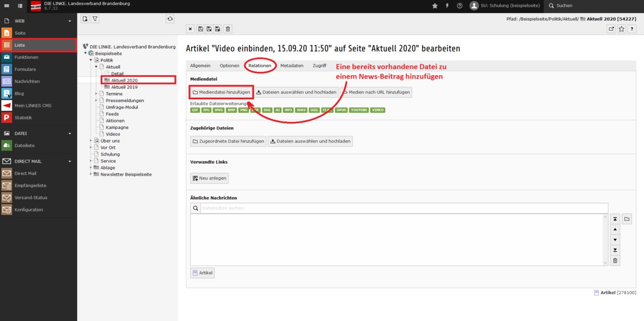Viewport: 644px width, 321px height.
Task: Click Mediendatei hinzufügen button
Action: (221, 92)
